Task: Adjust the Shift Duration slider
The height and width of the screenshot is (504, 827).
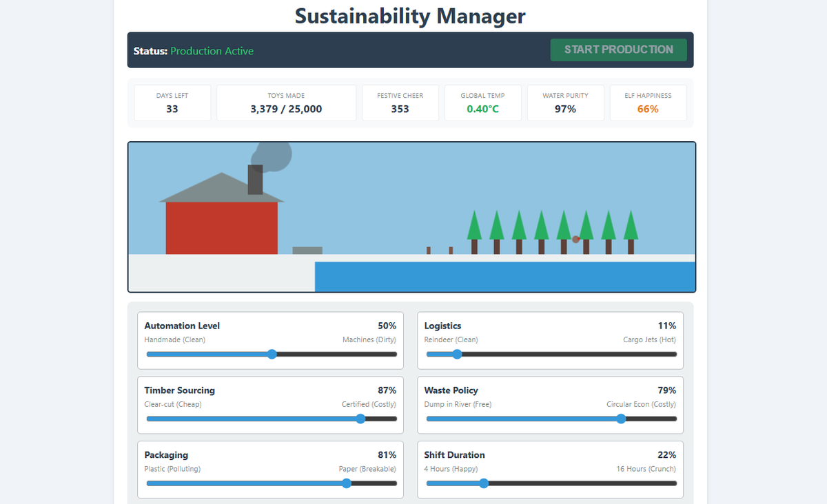Action: (551, 483)
